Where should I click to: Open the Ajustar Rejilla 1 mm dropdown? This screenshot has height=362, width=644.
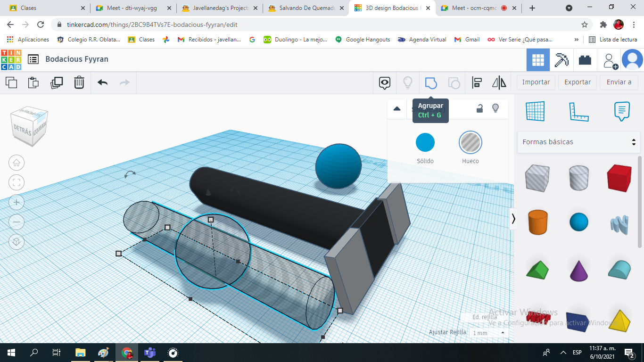point(488,333)
